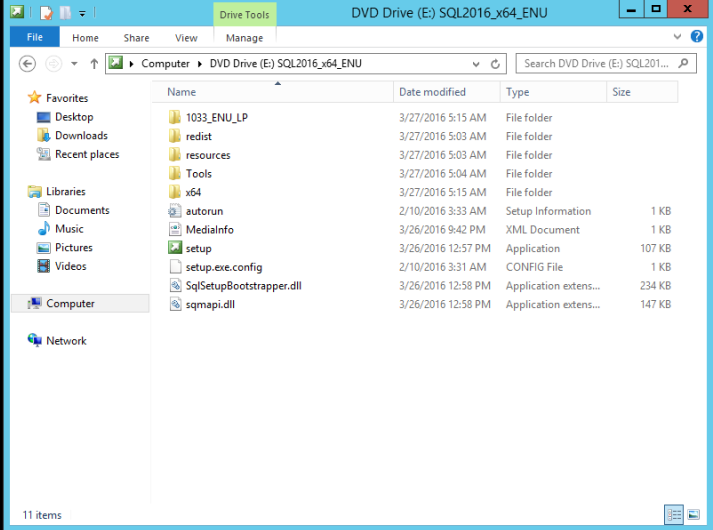This screenshot has height=530, width=713.
Task: Click the 'Setup Information' type cell
Action: tap(548, 211)
